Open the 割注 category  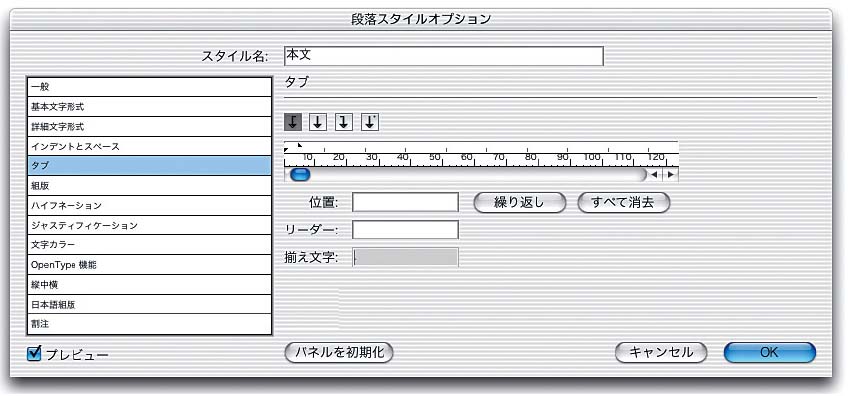click(149, 324)
